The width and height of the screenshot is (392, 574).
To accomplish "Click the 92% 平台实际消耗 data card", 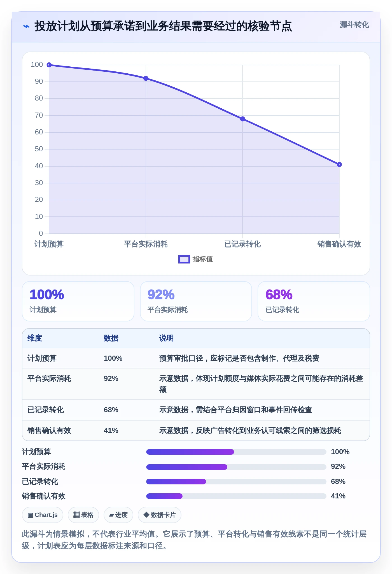I will coord(196,301).
